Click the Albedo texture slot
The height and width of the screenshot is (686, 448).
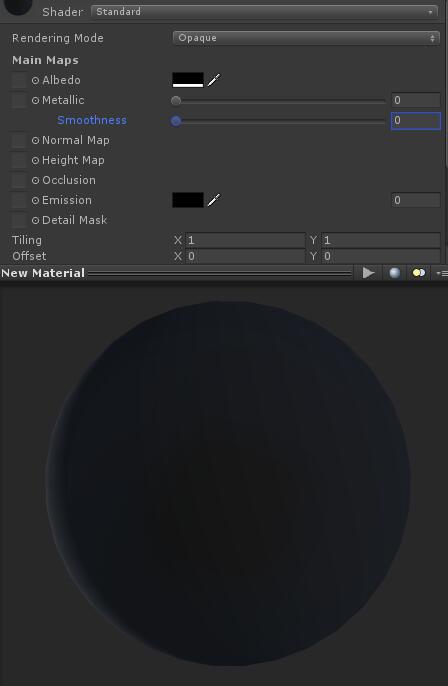point(19,80)
